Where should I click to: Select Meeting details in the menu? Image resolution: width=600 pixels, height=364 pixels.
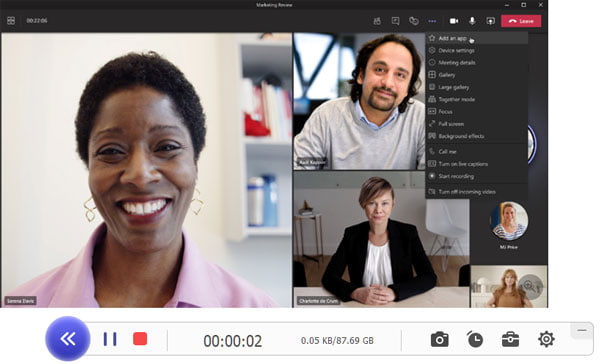point(477,63)
